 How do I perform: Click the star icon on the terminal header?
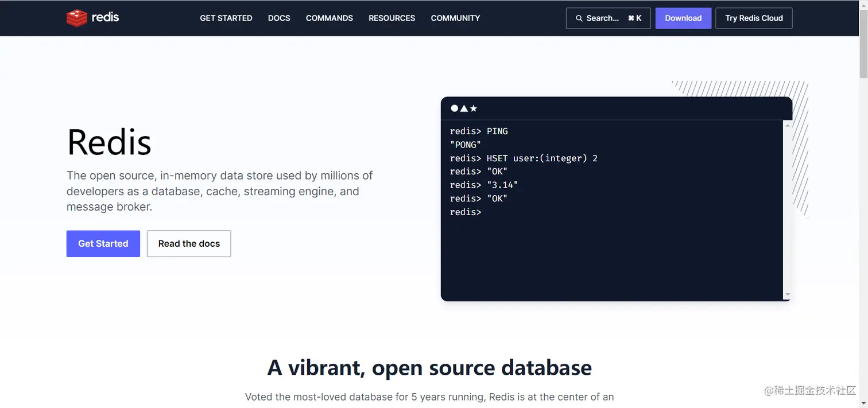[474, 108]
